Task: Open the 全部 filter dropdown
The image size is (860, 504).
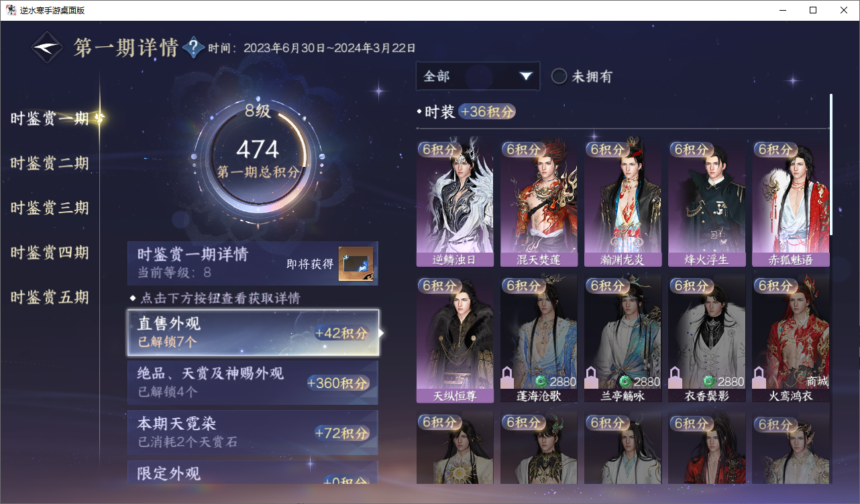Action: tap(478, 76)
